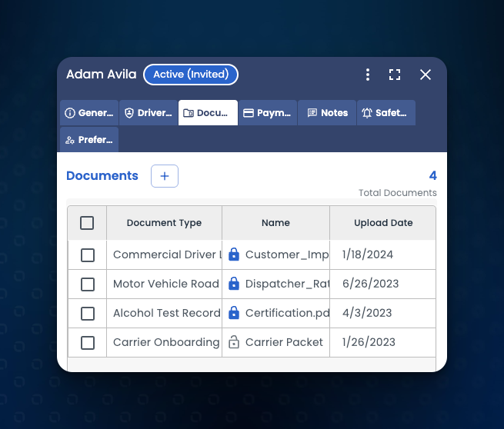Screen dimensions: 504x429
Task: Switch to the Safety tab
Action: click(x=386, y=113)
